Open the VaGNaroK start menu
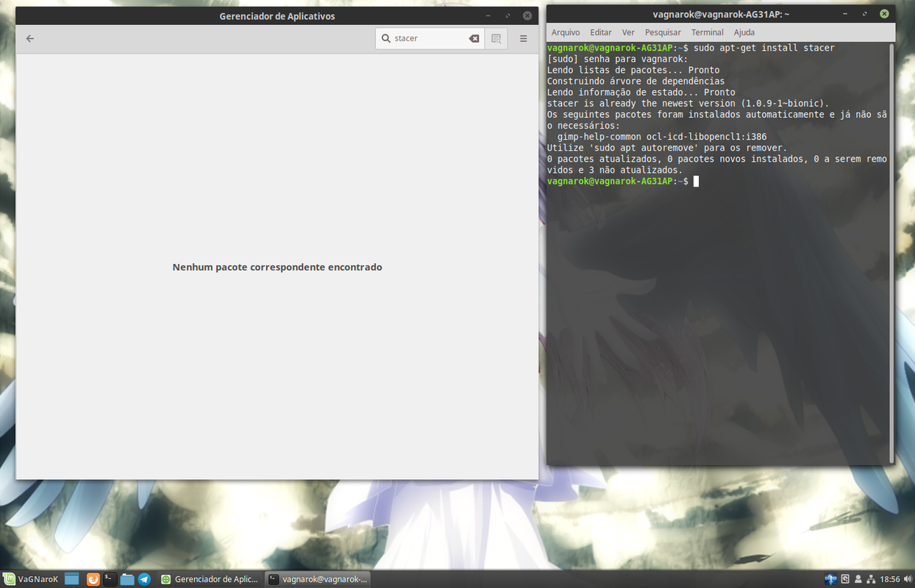 pos(31,579)
